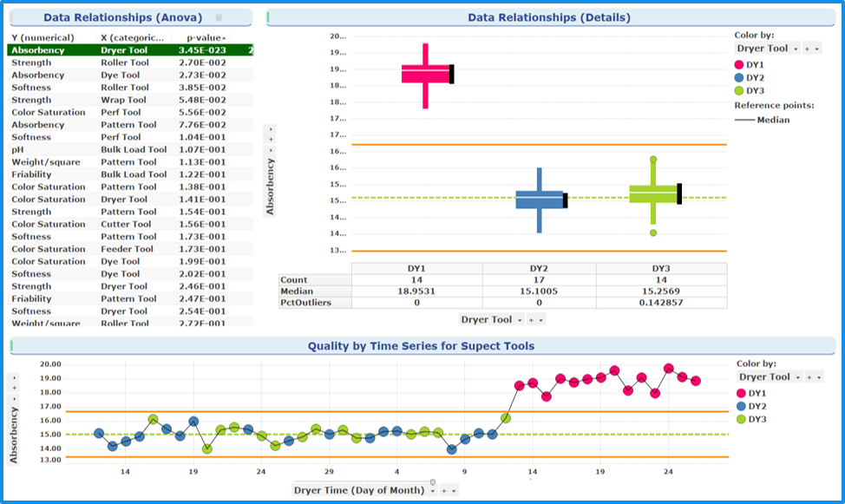Click pink DY1 swatch in Details legend
This screenshot has width=845, height=504.
tap(739, 65)
